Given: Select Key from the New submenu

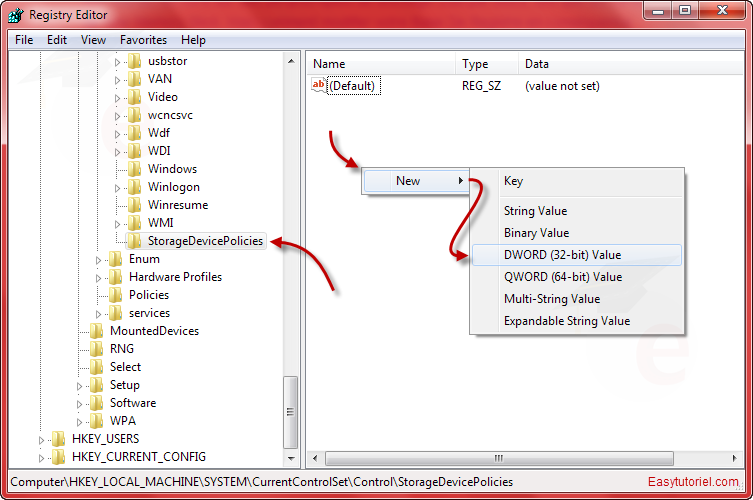Looking at the screenshot, I should pos(577,181).
